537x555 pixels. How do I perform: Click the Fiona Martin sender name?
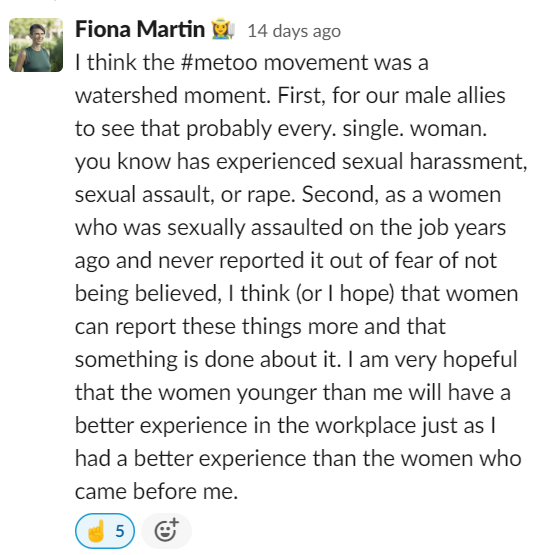[x=140, y=29]
